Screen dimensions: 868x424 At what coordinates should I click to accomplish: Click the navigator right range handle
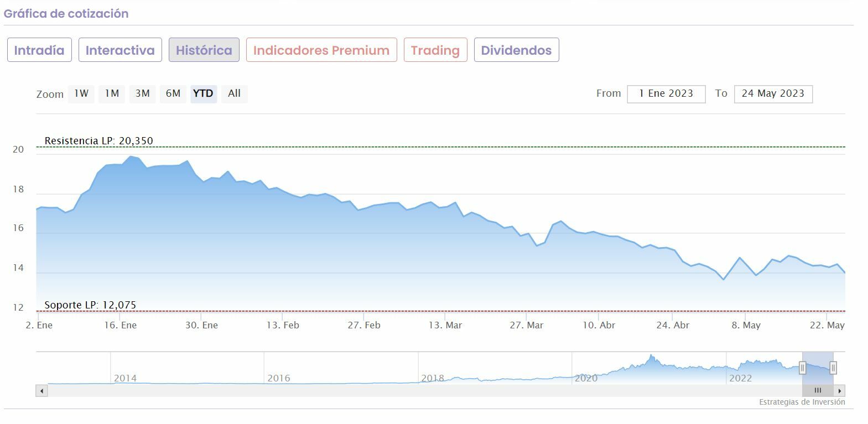[x=833, y=368]
